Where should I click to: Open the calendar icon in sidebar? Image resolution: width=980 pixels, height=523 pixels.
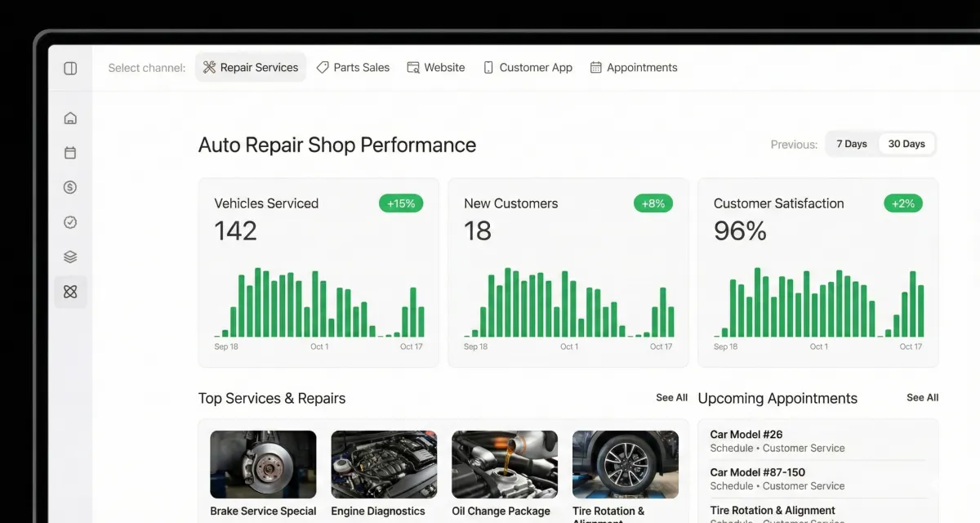pos(70,153)
